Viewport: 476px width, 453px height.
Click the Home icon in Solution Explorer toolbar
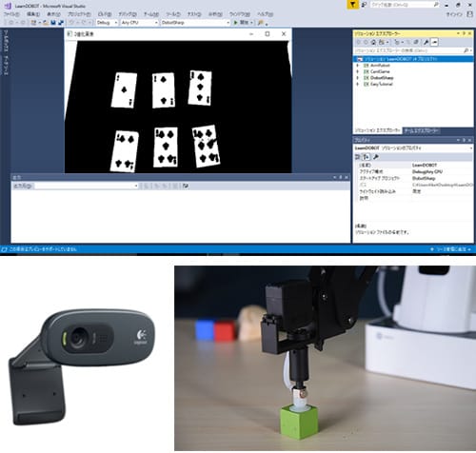click(x=373, y=42)
